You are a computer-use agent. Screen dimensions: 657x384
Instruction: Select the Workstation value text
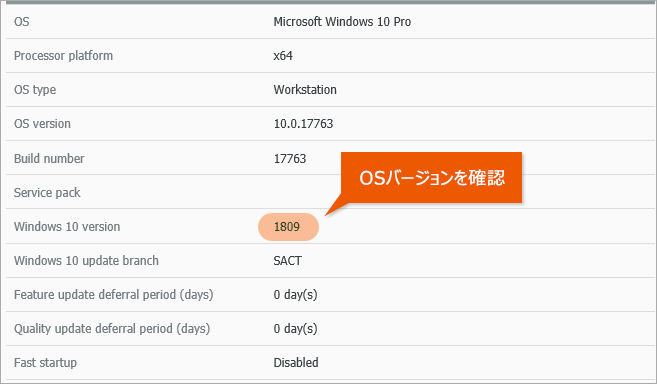tap(305, 90)
